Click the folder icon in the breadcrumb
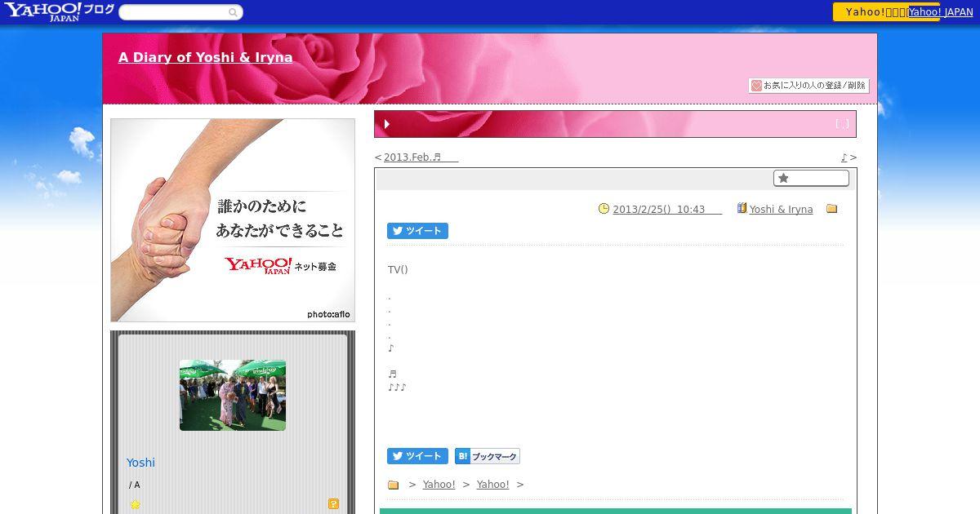Viewport: 980px width, 514px height. 393,485
